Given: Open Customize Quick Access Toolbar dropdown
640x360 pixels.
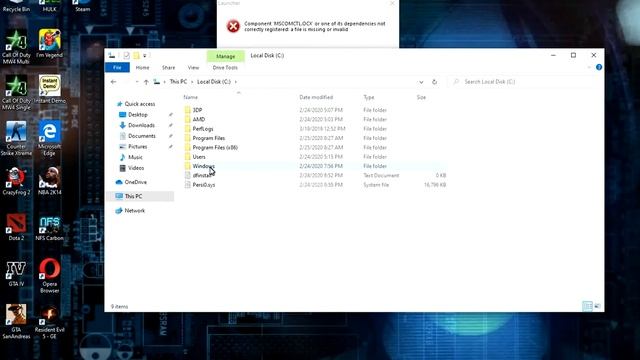Looking at the screenshot, I should tap(144, 56).
